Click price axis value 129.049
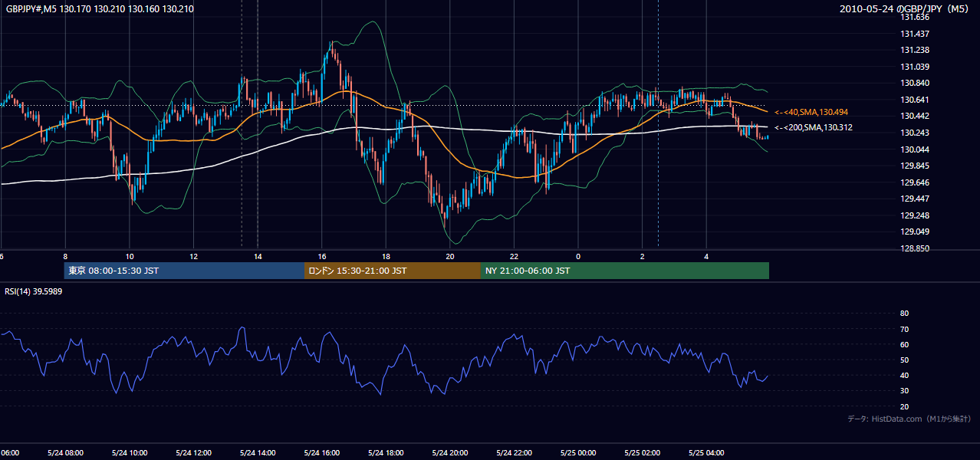The image size is (980, 460). click(915, 232)
